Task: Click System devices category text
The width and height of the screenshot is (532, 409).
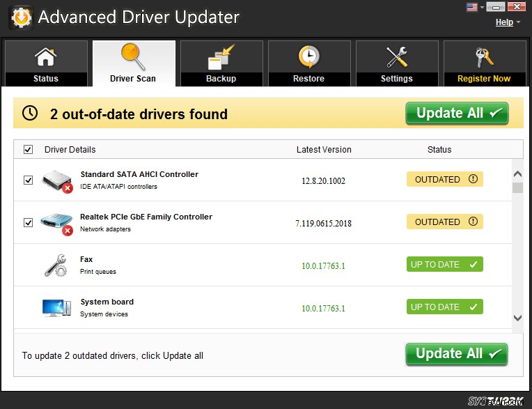Action: pyautogui.click(x=104, y=314)
